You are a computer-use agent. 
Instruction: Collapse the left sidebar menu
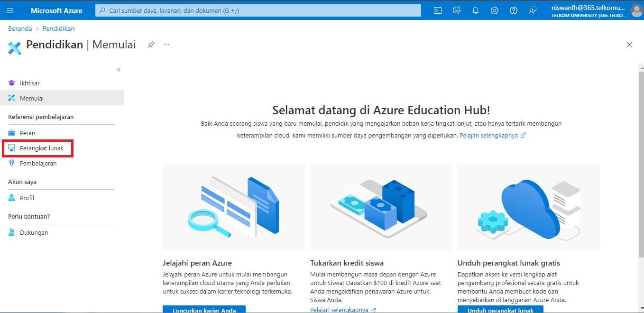(119, 70)
